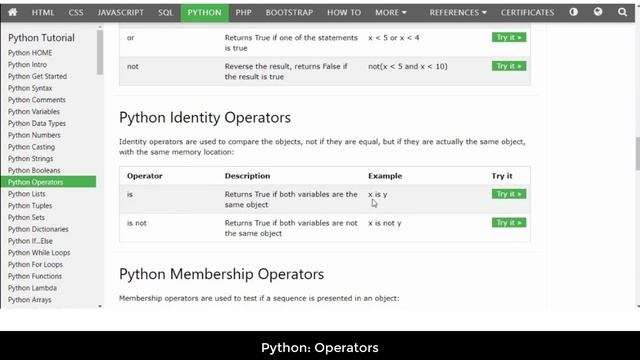Click Try it for the 'or' operator
This screenshot has height=360, width=640.
tap(509, 37)
